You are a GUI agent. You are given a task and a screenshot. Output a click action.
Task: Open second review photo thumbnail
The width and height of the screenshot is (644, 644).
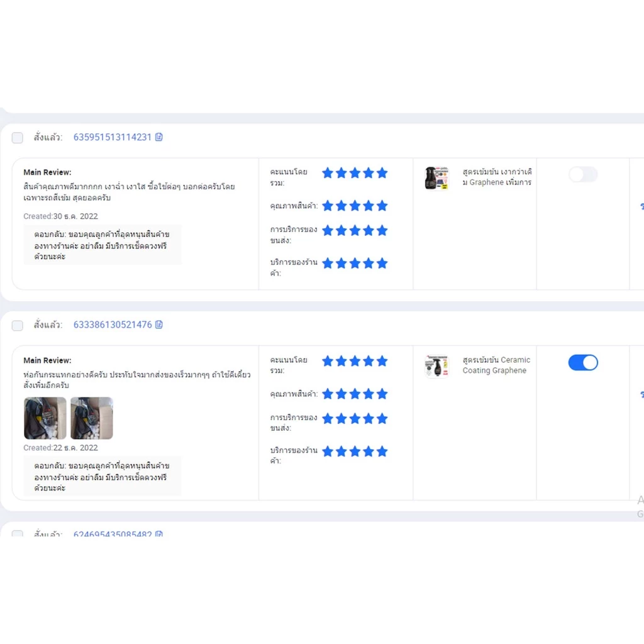92,418
